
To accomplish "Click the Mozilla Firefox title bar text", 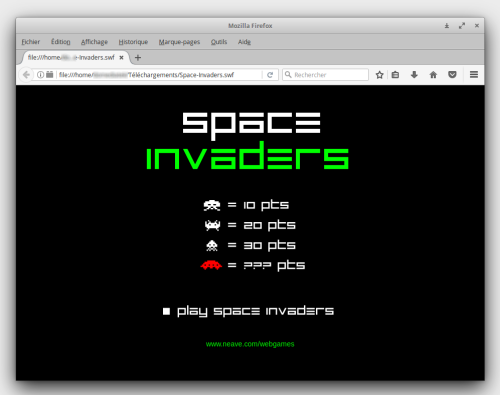I will [x=250, y=26].
